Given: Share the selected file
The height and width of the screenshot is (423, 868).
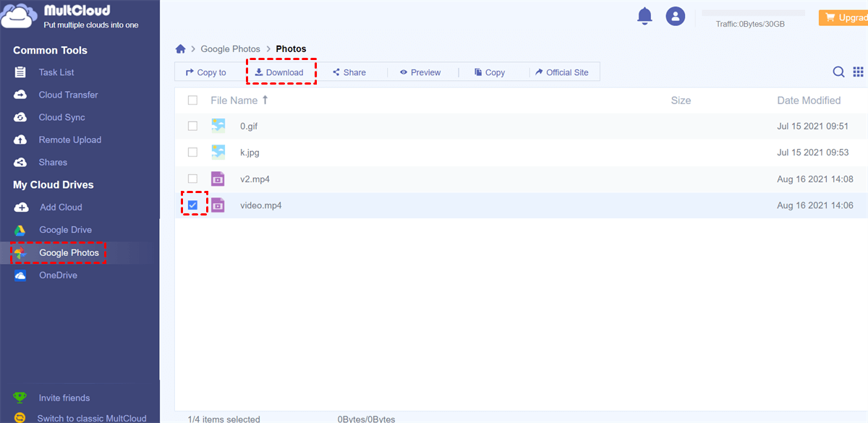Looking at the screenshot, I should 349,72.
